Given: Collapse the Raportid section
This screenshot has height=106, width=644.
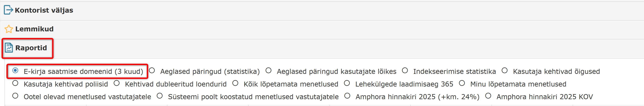Looking at the screenshot, I should pyautogui.click(x=31, y=48).
